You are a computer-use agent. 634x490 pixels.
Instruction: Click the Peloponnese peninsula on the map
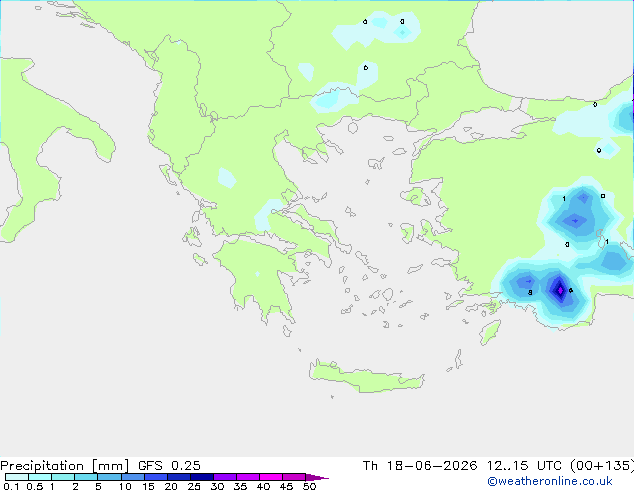pyautogui.click(x=263, y=279)
